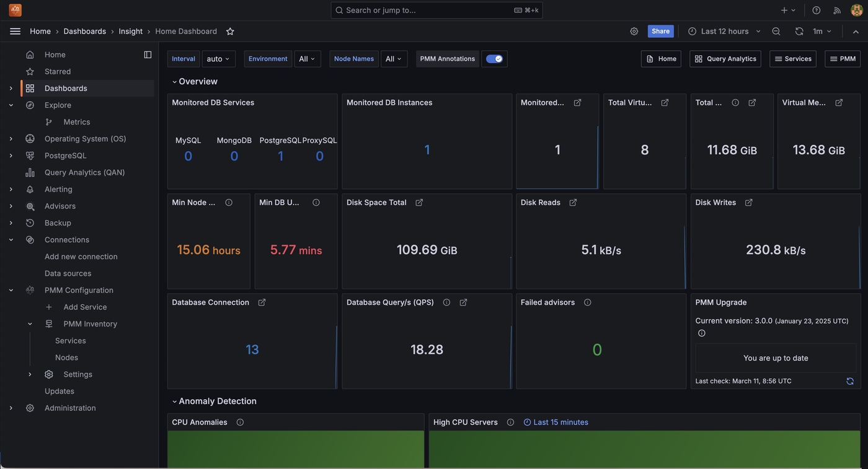Disable the PMM Annotations toggle switch

[494, 58]
